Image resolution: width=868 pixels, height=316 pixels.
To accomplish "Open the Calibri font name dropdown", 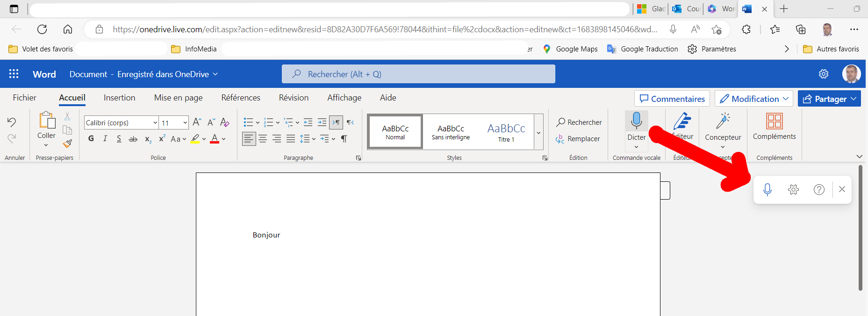I will click(155, 123).
